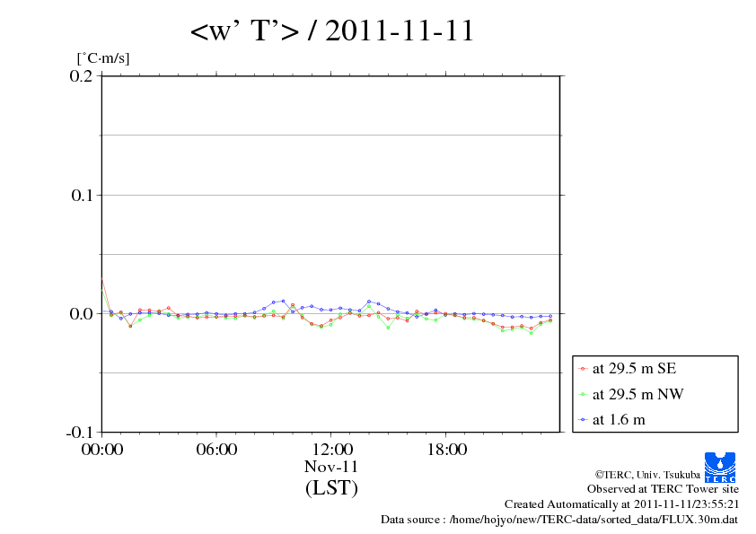Click 'Observed at TERC Tower site' text
756x534 pixels.
point(663,489)
